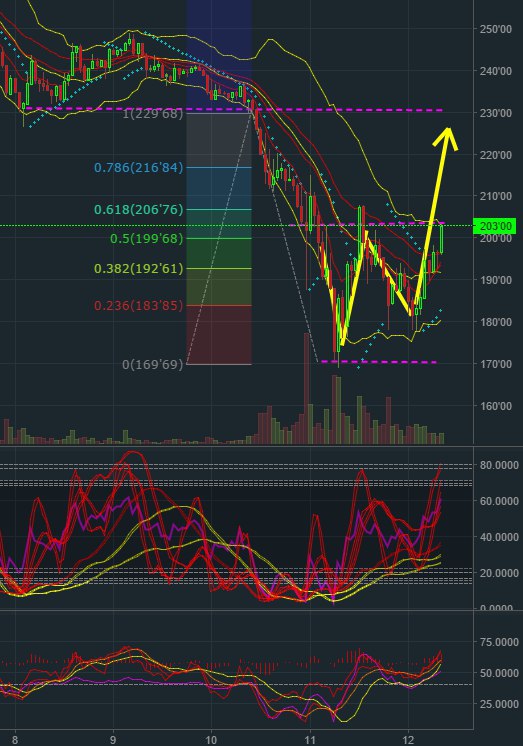Select the 0.618(206'76) Fibonacci label
This screenshot has width=523, height=746.
click(138, 209)
